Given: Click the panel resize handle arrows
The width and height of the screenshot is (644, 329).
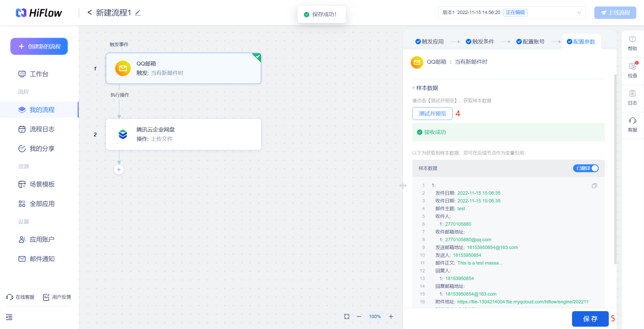Looking at the screenshot, I should (403, 186).
